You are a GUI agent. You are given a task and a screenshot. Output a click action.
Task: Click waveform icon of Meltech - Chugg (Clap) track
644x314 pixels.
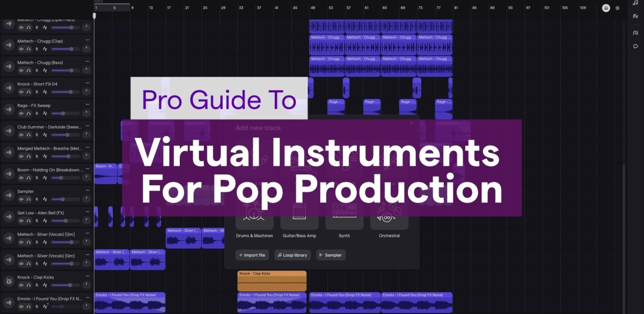pyautogui.click(x=9, y=45)
